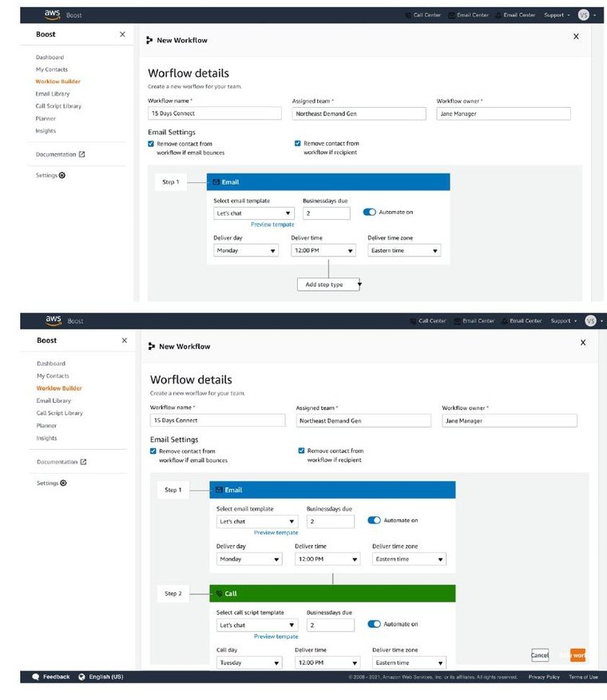Open the envelope Email Center in upper window
Screen dimensions: 607x700
point(451,15)
